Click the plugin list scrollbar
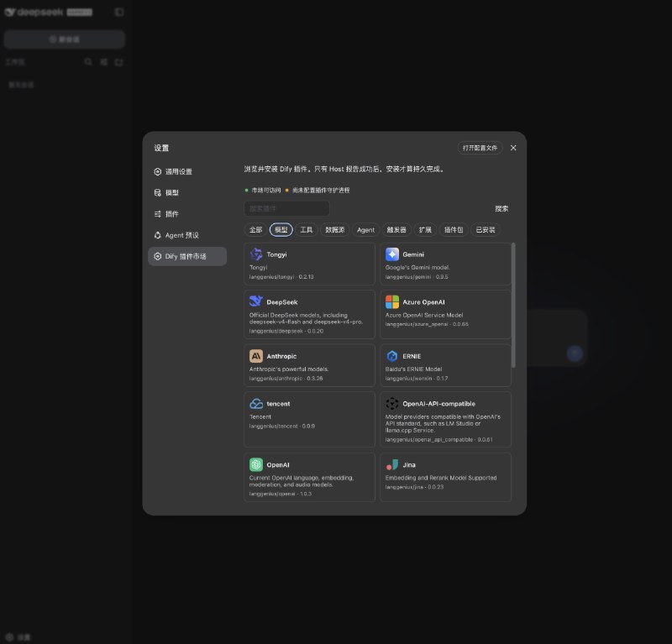Viewport: 672px width, 644px height. coord(513,305)
